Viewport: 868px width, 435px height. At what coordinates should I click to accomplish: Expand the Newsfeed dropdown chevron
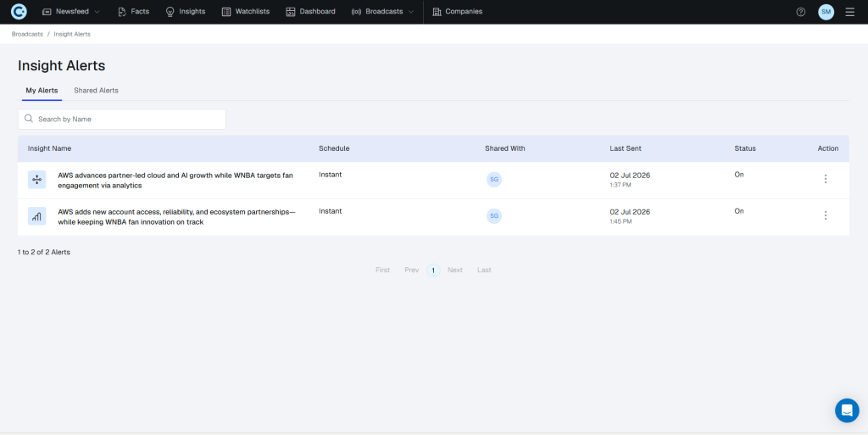click(x=97, y=12)
